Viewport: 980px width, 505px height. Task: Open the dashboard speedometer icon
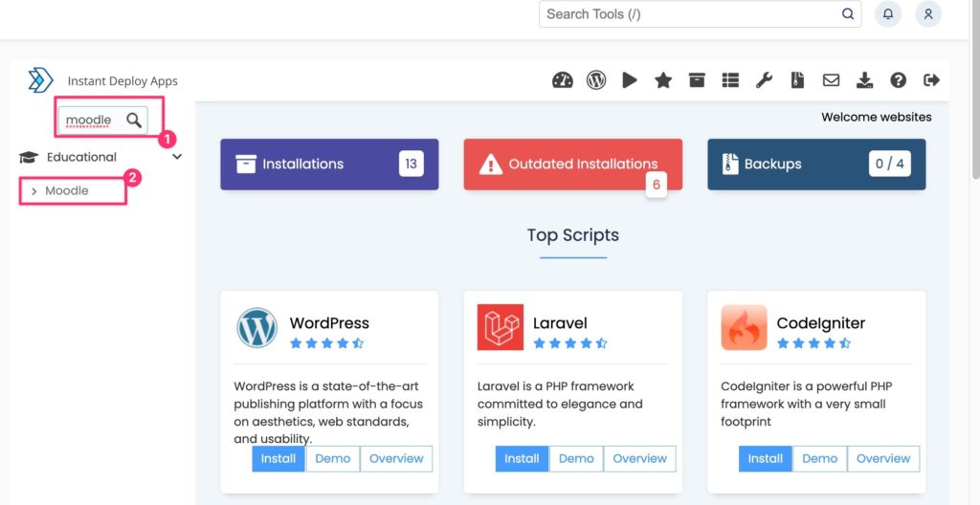coord(563,80)
